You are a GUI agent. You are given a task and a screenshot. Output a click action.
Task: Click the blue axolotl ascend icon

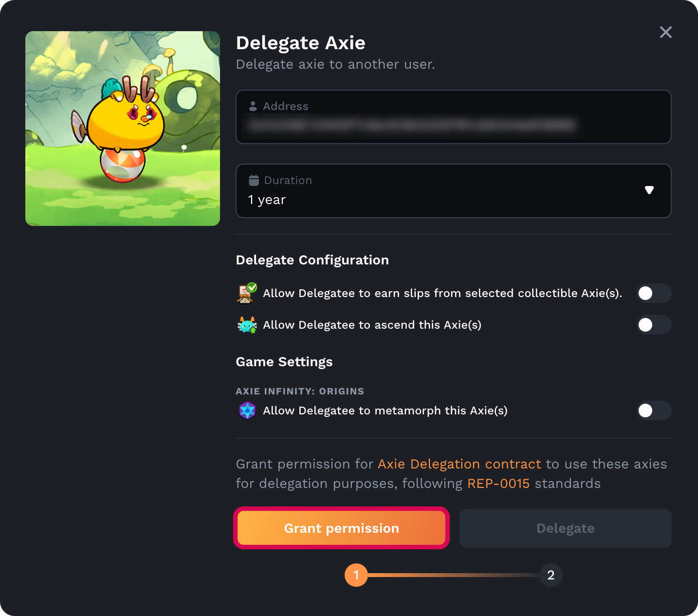coord(247,325)
